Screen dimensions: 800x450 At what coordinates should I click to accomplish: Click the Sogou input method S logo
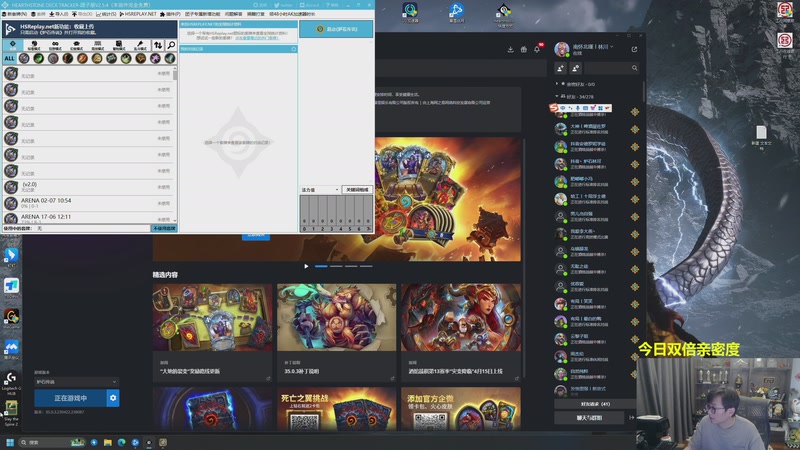click(x=554, y=108)
